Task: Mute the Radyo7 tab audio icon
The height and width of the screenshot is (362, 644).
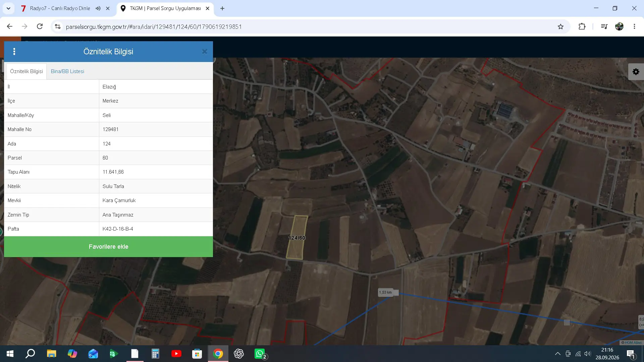Action: point(98,8)
